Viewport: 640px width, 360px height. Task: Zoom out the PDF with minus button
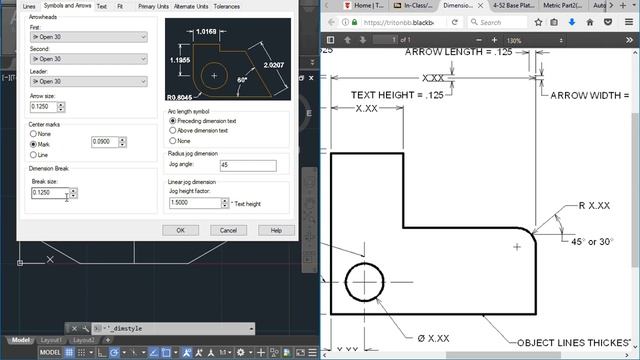[479, 40]
